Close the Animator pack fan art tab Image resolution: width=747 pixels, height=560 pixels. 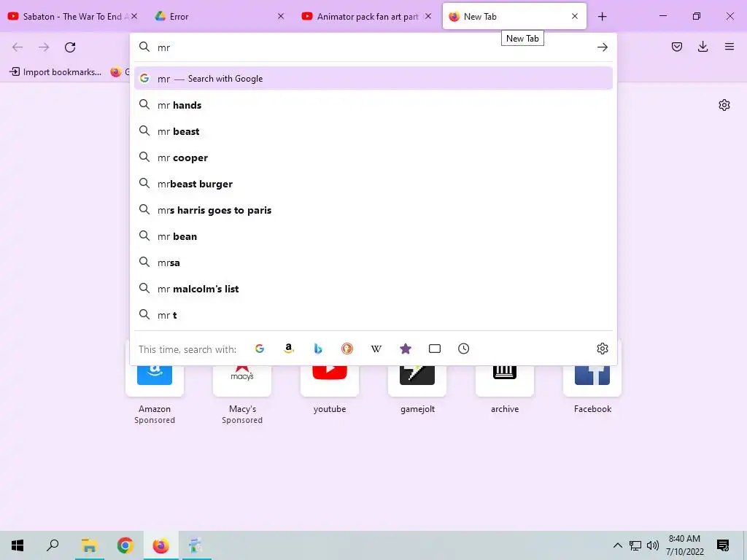[427, 16]
